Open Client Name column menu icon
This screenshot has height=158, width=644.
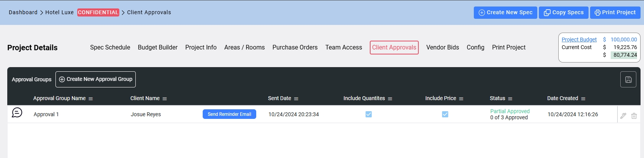pos(164,99)
